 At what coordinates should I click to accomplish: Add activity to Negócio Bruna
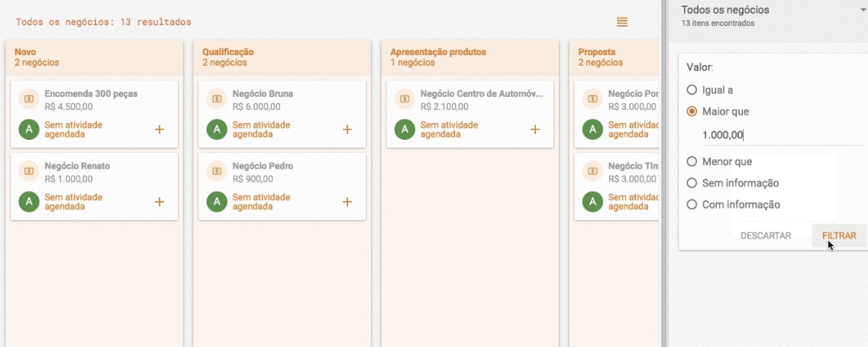coord(347,130)
